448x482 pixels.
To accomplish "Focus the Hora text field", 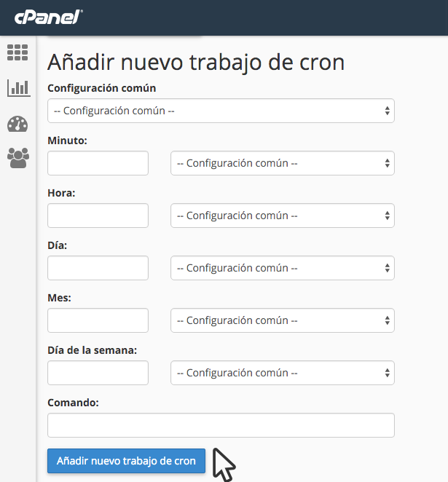I will pos(98,216).
